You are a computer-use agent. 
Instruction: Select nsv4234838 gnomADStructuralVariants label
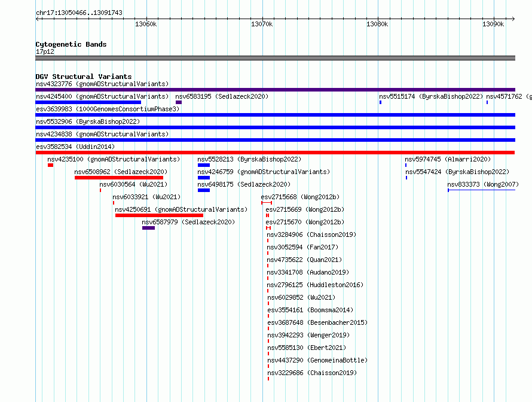click(102, 134)
